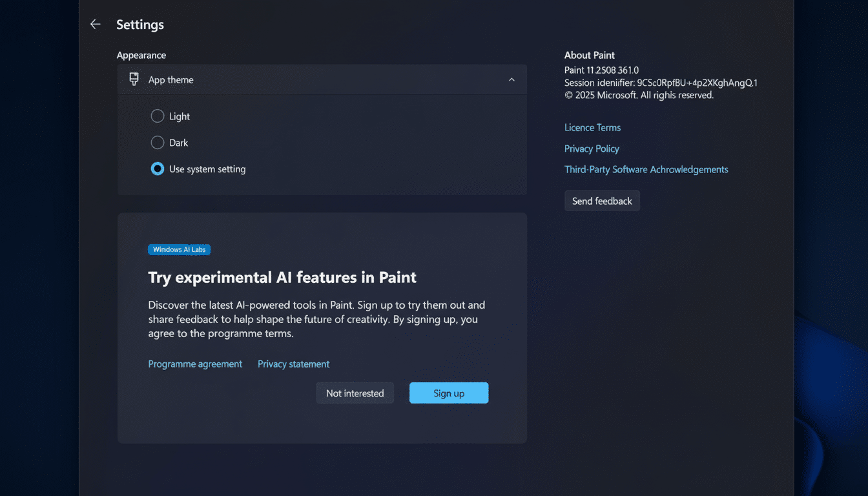Open the Licence Terms page
The image size is (868, 496).
coord(592,127)
